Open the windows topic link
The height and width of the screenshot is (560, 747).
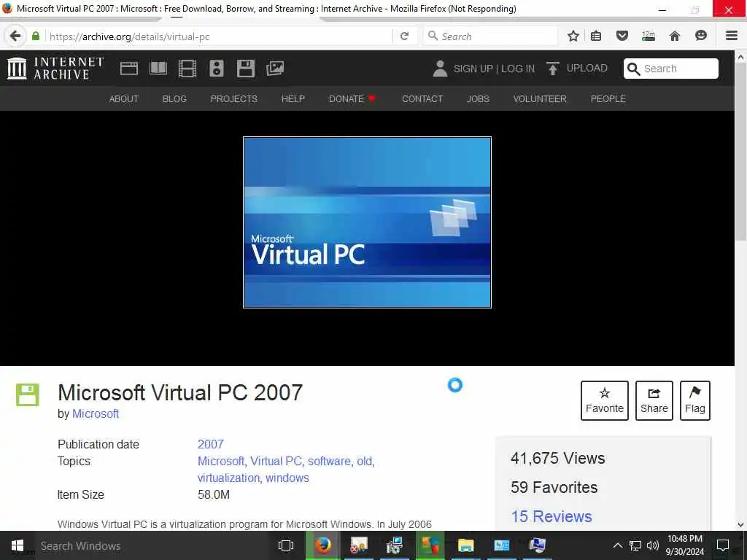tap(287, 478)
